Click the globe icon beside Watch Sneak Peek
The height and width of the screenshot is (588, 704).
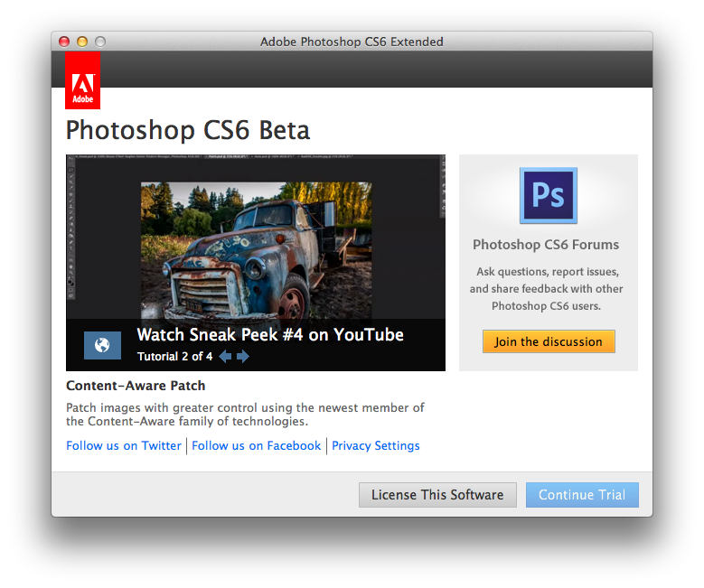pyautogui.click(x=102, y=345)
